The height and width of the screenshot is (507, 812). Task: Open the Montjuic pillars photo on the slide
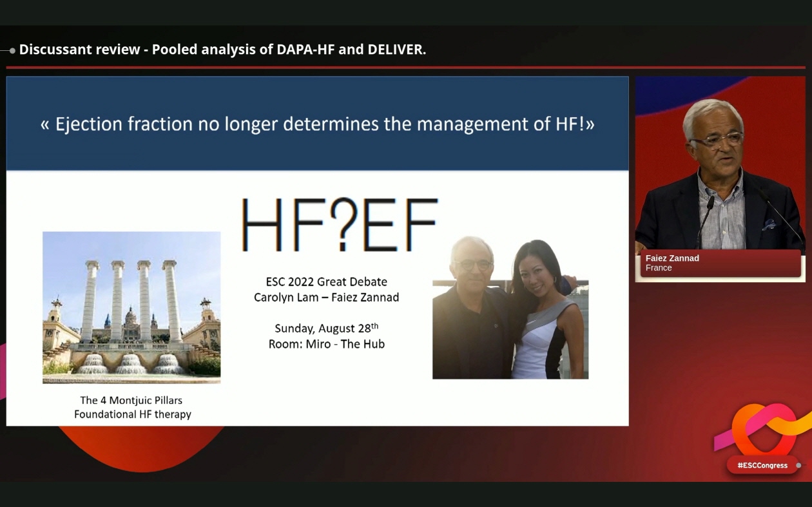point(131,307)
